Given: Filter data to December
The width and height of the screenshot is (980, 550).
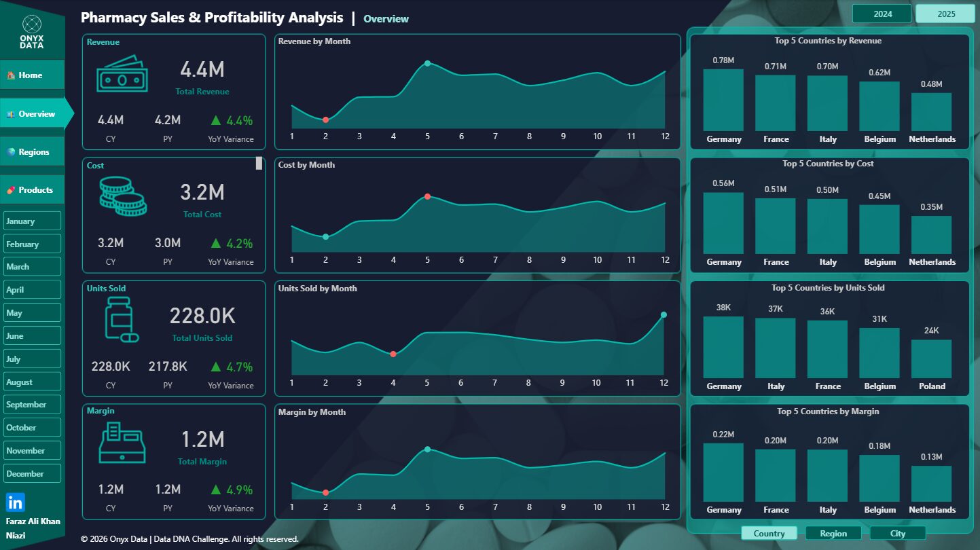Looking at the screenshot, I should pos(32,474).
